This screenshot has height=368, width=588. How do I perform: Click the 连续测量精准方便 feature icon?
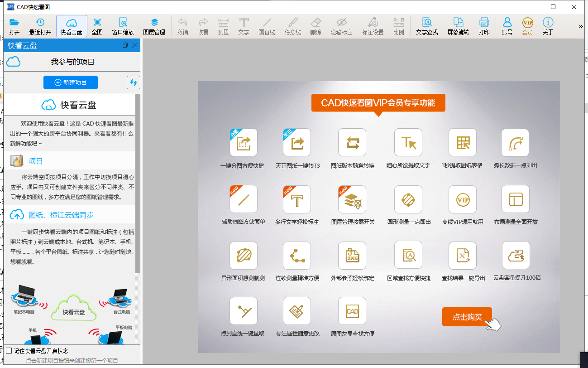pyautogui.click(x=297, y=255)
